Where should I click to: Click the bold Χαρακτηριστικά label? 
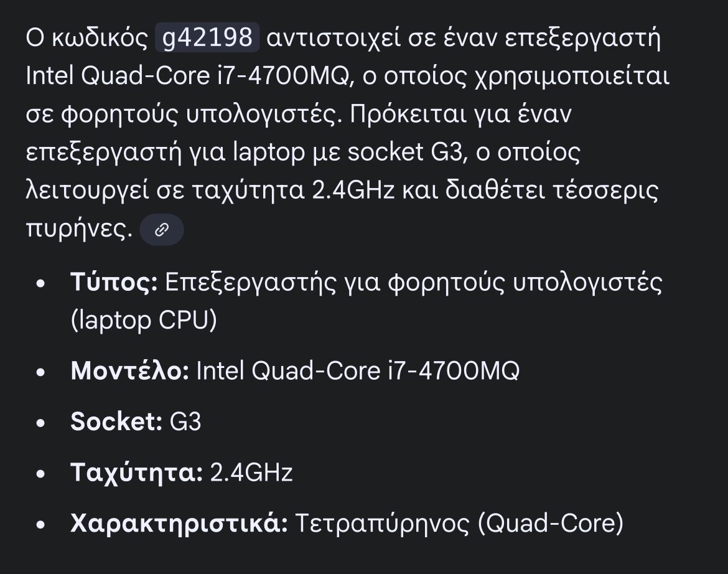(179, 523)
